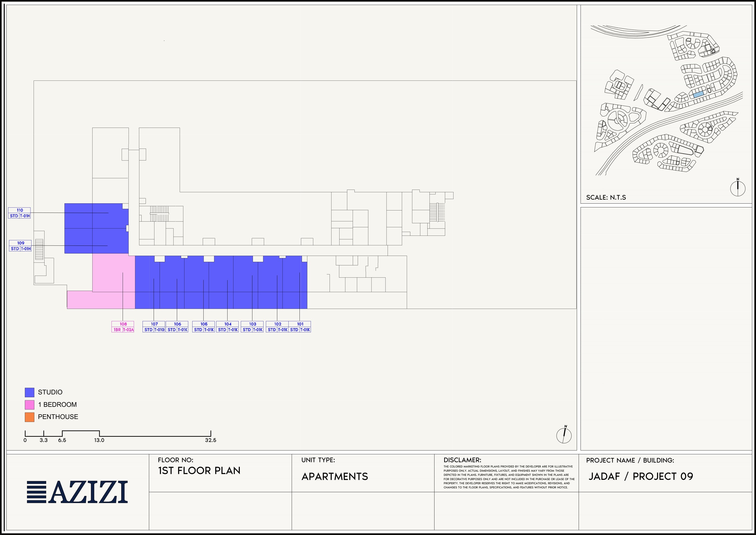Click the FLOOR NO: heading
Screen dimensions: 756x535
click(176, 460)
